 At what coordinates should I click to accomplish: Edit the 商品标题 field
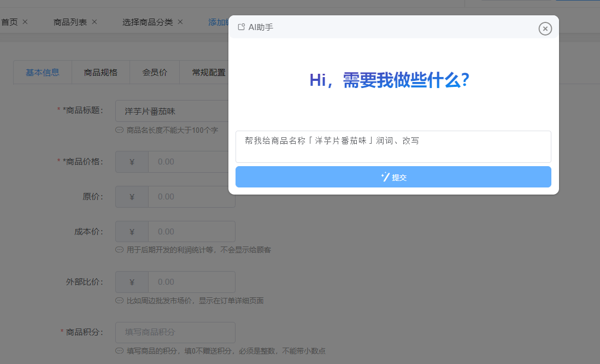click(172, 111)
